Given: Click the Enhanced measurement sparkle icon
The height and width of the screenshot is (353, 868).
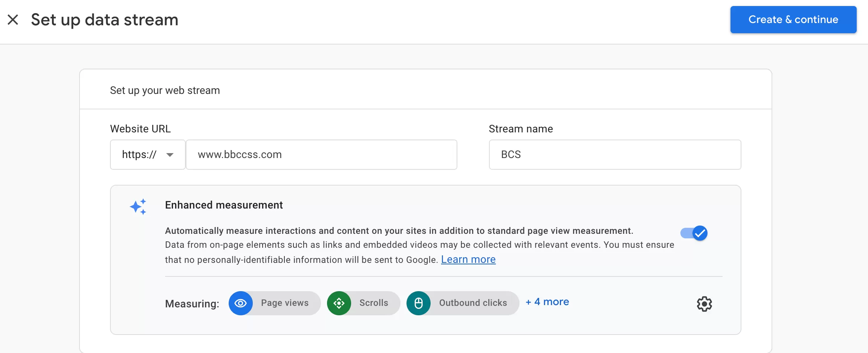Looking at the screenshot, I should pos(138,207).
